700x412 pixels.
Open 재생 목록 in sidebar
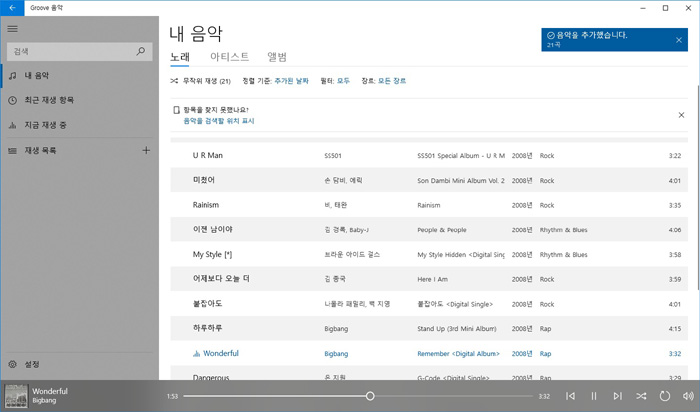coord(71,150)
